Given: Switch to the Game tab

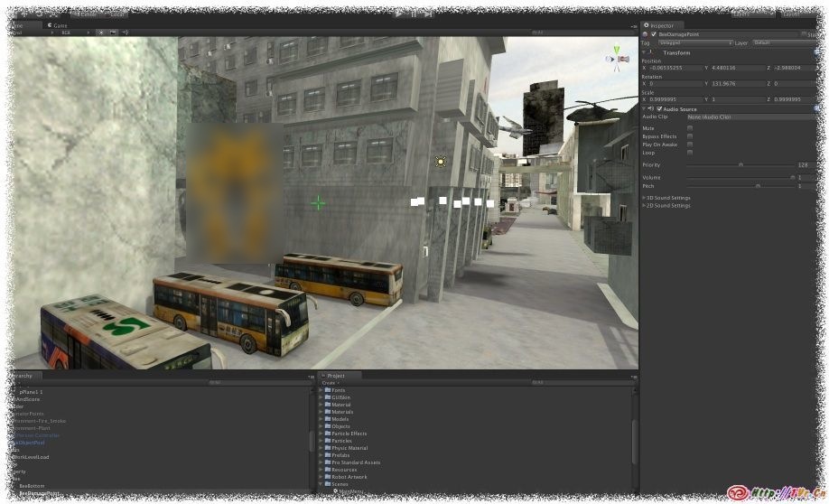Looking at the screenshot, I should (60, 26).
